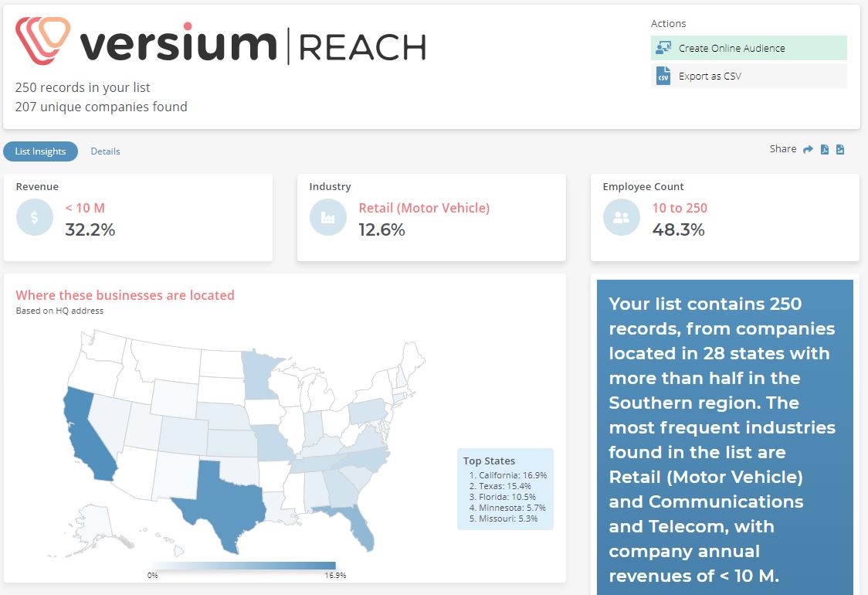The height and width of the screenshot is (595, 868).
Task: Click '5. Missouri: 5.3%' in Top States
Action: (504, 518)
